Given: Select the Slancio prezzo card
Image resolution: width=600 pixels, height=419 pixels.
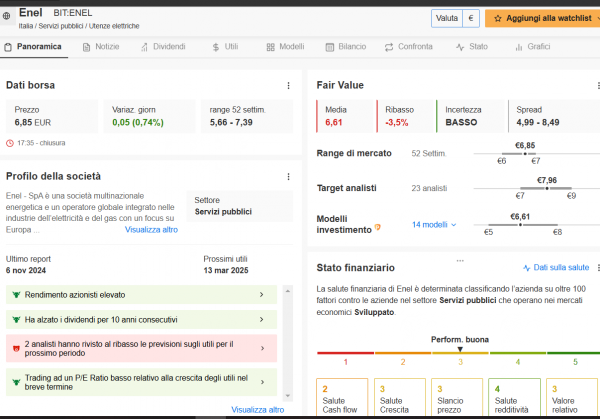Looking at the screenshot, I should (457, 397).
